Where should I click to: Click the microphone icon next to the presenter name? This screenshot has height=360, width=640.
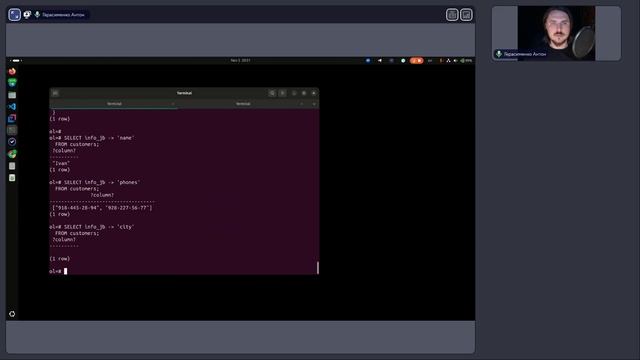37,15
